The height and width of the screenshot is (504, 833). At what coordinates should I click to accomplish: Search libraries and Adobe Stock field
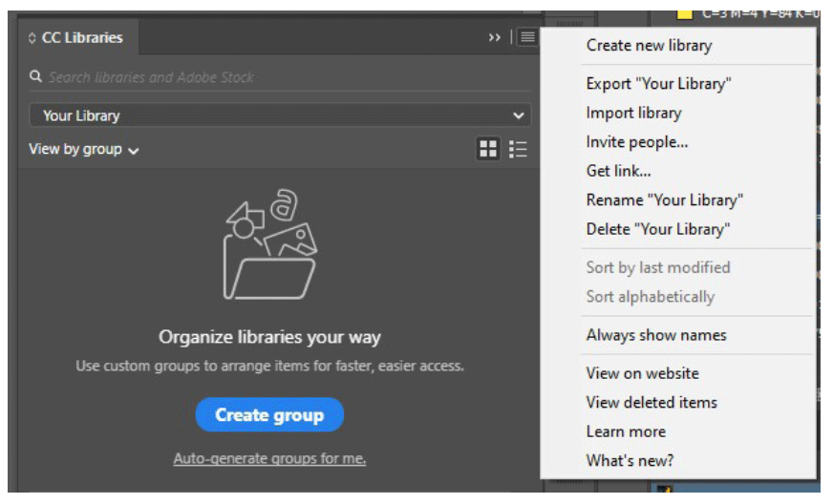click(x=280, y=77)
